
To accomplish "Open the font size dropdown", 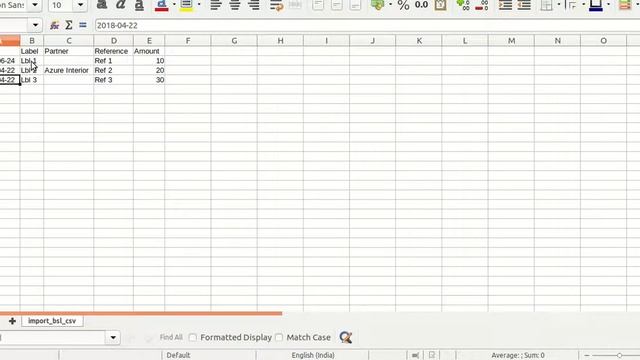I will [80, 5].
